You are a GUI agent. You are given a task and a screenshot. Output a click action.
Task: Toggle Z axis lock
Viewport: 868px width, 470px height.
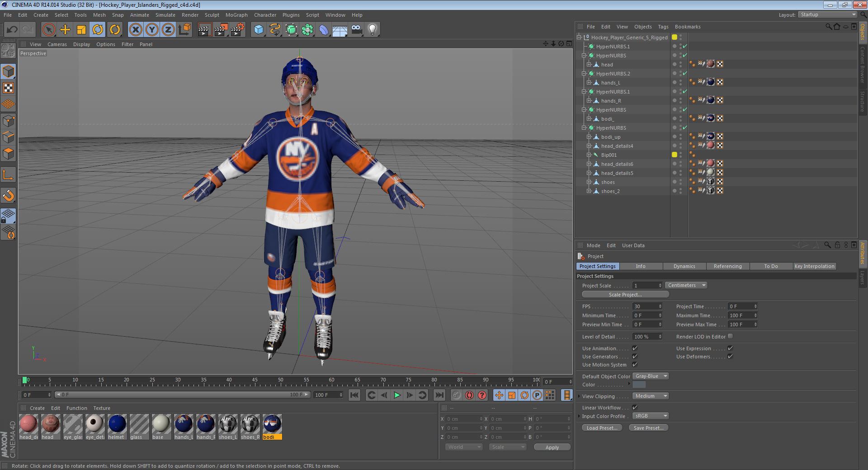click(168, 30)
